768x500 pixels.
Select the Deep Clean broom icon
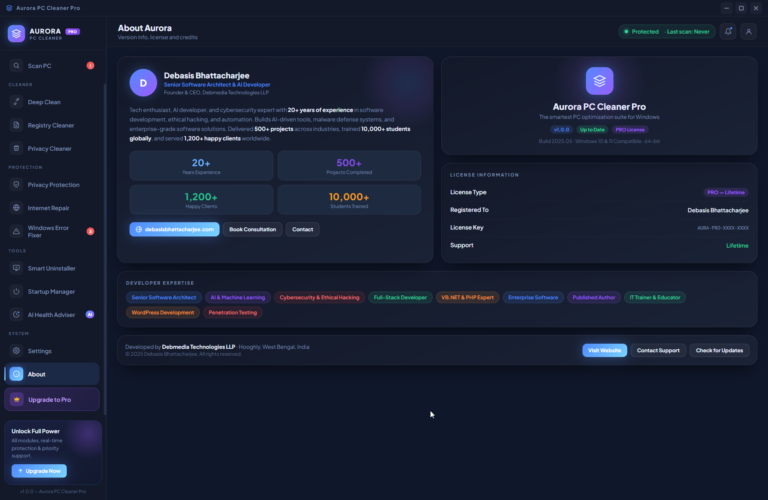pyautogui.click(x=16, y=102)
